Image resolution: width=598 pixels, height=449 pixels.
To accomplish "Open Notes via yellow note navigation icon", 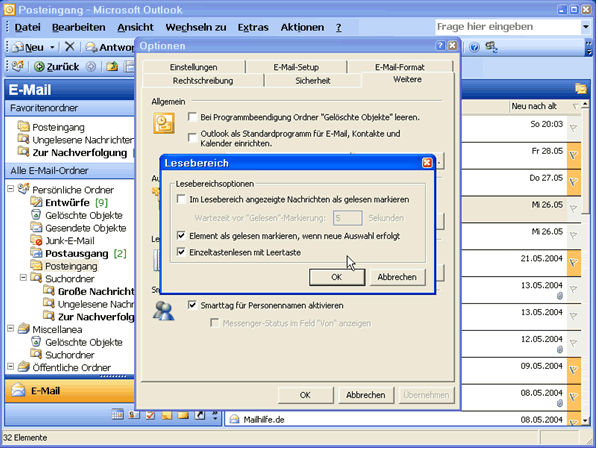I will [x=167, y=414].
